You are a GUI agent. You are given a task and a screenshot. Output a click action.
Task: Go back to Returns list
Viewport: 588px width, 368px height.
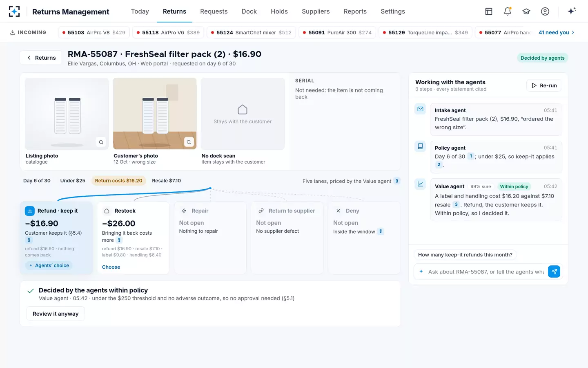tap(41, 58)
